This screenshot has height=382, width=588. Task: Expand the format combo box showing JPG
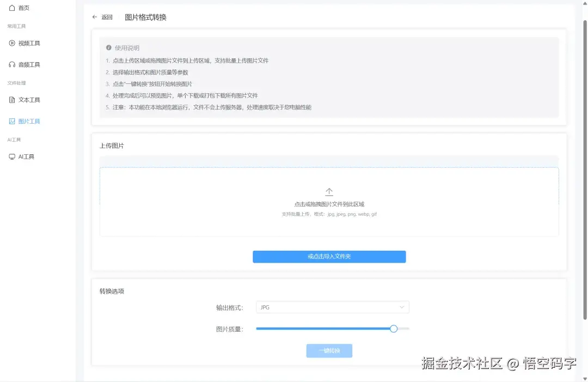click(332, 307)
